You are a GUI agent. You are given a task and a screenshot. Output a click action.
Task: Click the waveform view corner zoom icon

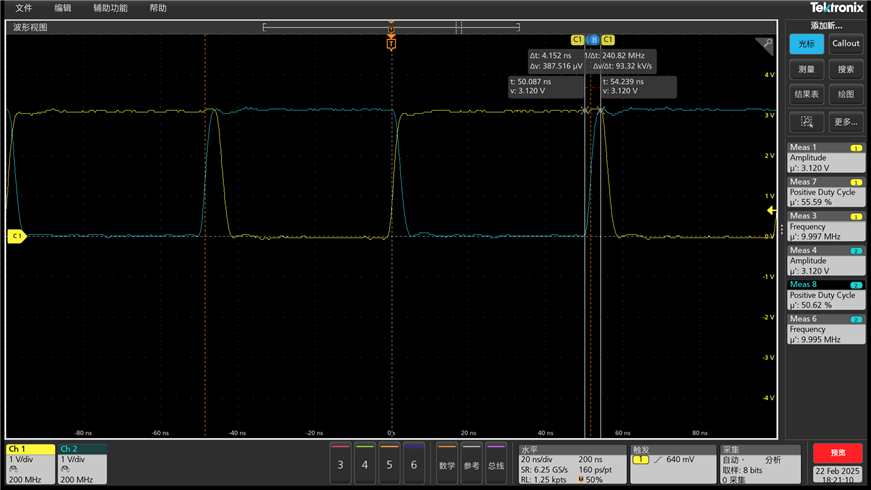(x=765, y=45)
